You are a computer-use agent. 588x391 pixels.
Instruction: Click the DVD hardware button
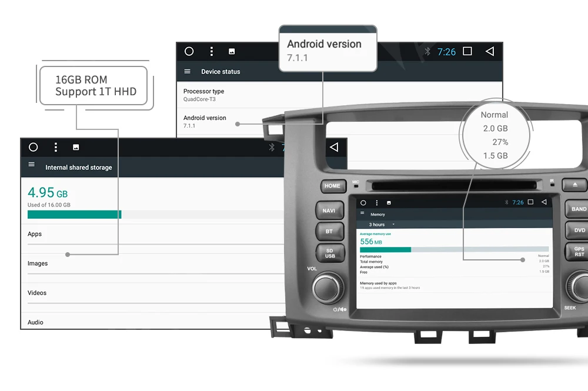(x=578, y=230)
